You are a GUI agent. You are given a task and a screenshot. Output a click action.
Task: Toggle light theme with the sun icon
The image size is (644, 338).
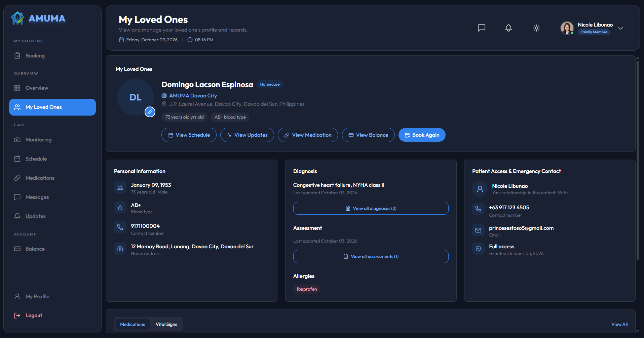[x=536, y=28]
